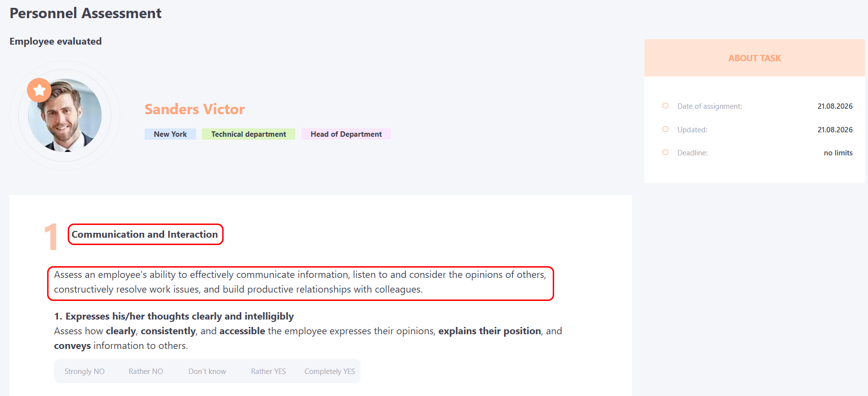Click the Head of Department tag
868x396 pixels.
tap(346, 134)
